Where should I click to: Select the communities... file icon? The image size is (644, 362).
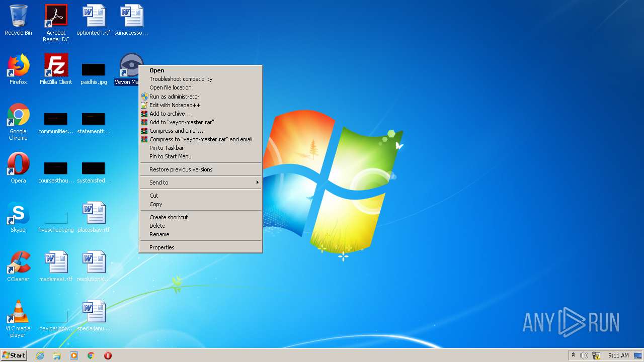(x=56, y=123)
